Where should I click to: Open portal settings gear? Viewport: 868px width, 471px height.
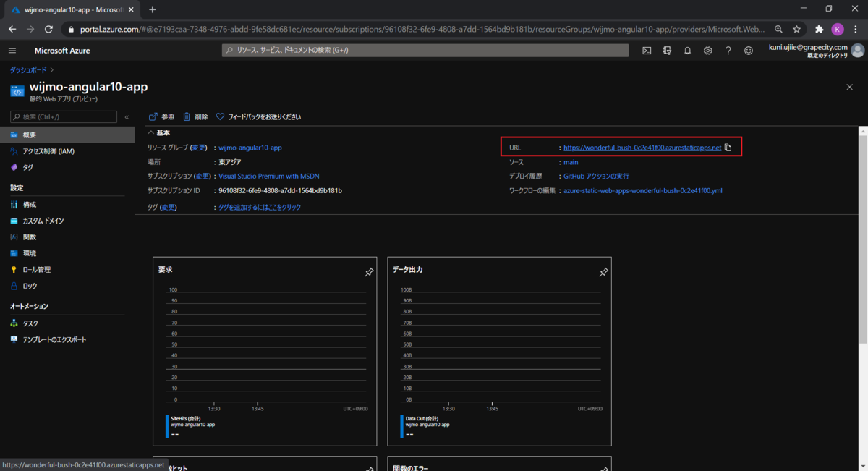point(708,51)
